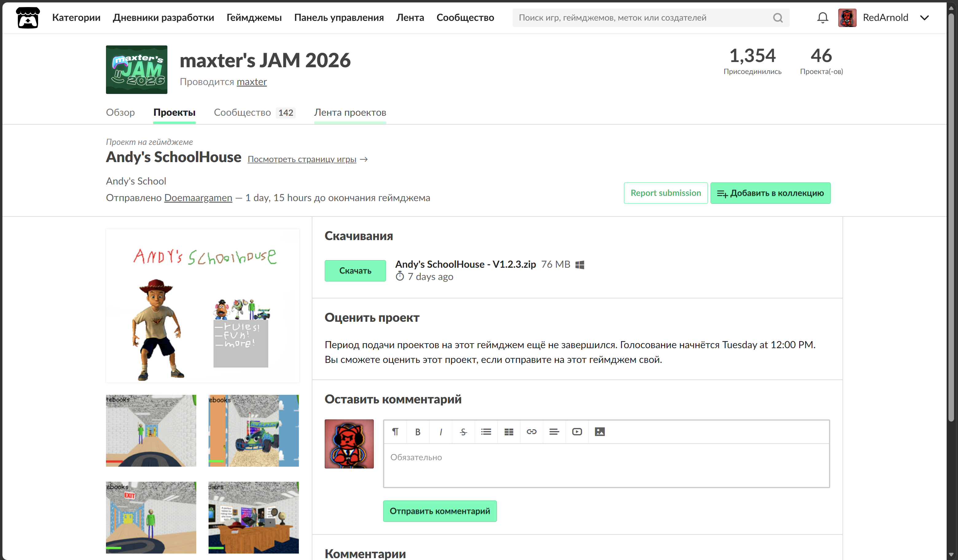Select the Проекты tab
This screenshot has width=958, height=560.
(x=174, y=112)
